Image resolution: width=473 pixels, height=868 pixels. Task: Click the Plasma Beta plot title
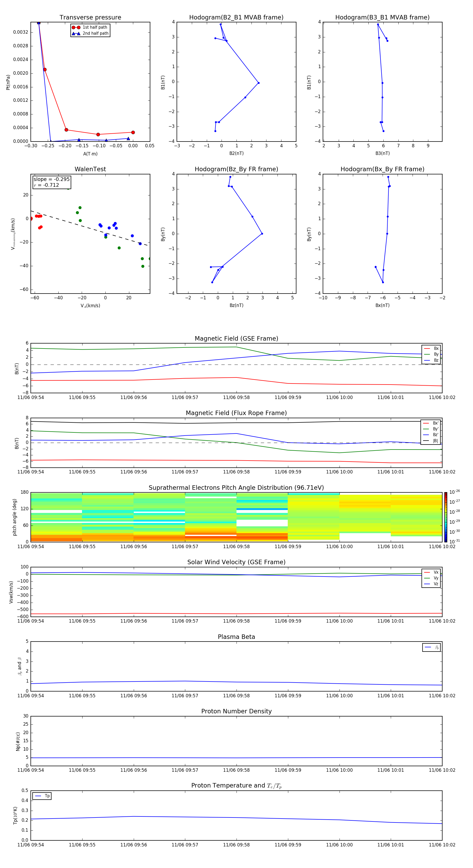pyautogui.click(x=236, y=637)
